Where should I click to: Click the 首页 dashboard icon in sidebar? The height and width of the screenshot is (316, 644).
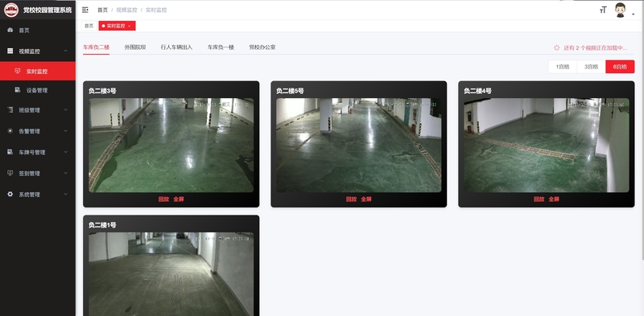pyautogui.click(x=10, y=30)
